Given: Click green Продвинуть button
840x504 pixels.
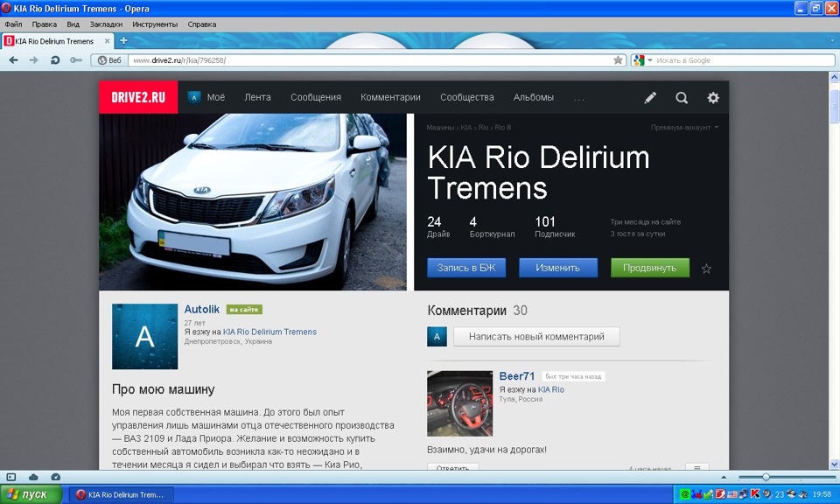Looking at the screenshot, I should (x=650, y=268).
